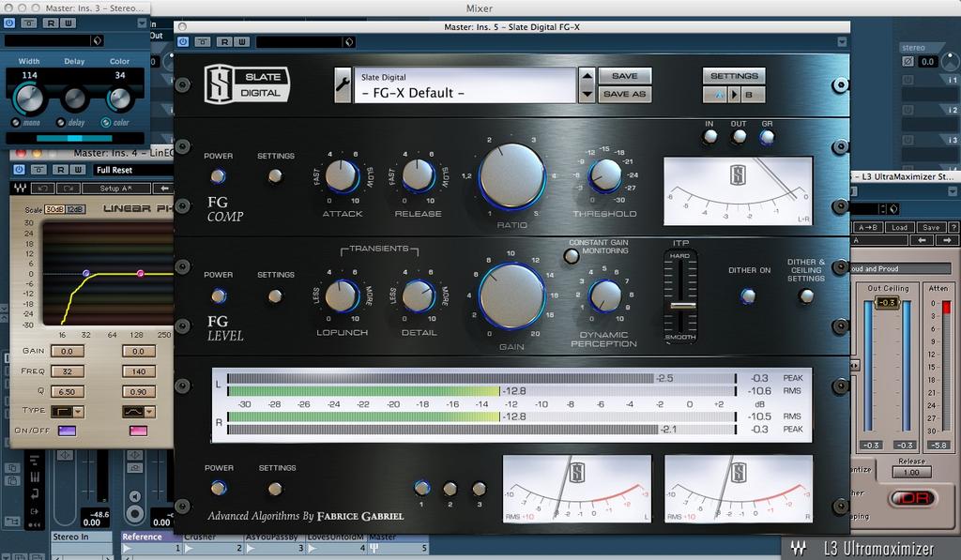Toggle FG-X Read automation (R) button

click(225, 41)
